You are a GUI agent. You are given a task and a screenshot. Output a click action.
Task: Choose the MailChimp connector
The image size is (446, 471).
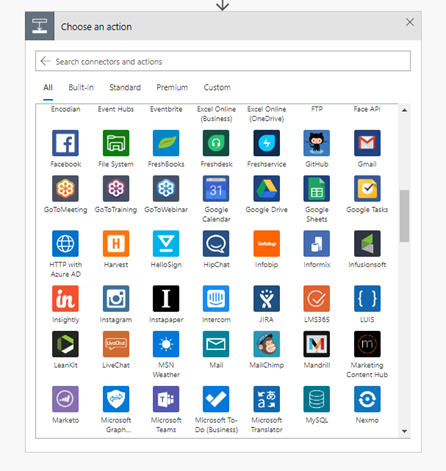click(266, 344)
